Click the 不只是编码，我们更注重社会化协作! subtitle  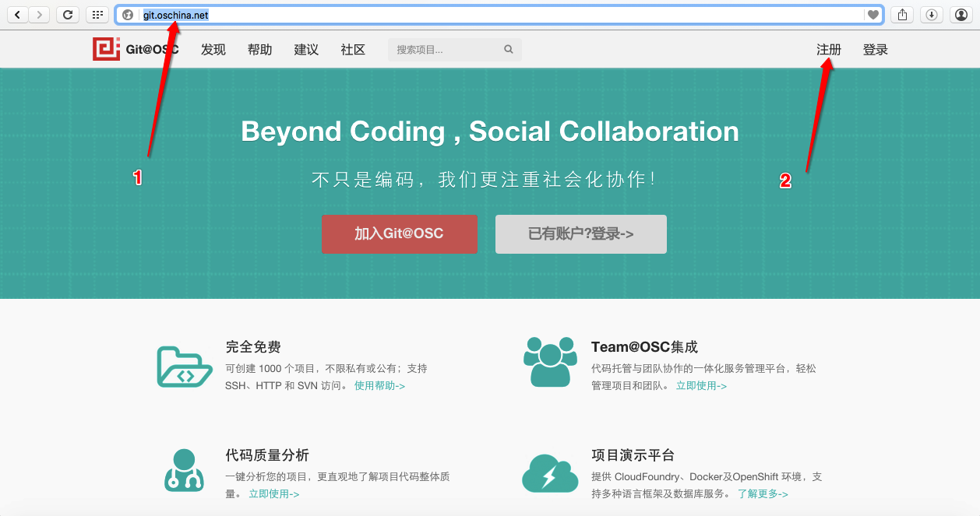click(484, 180)
